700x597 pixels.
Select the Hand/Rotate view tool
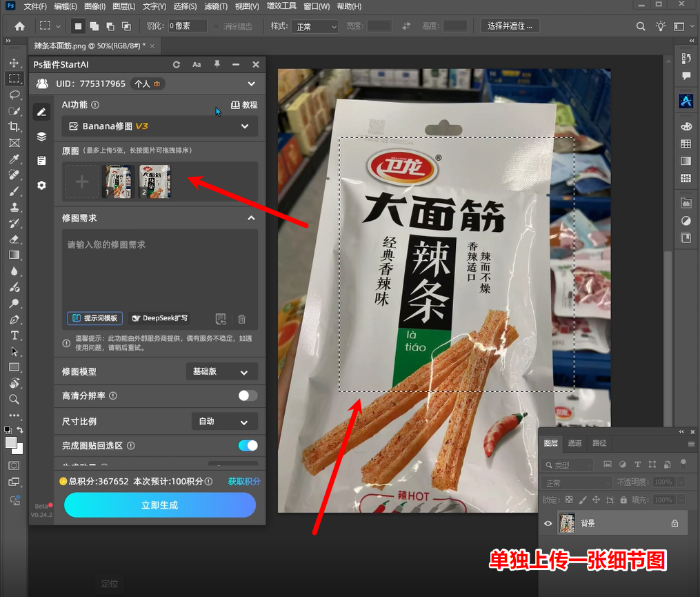coord(14,384)
